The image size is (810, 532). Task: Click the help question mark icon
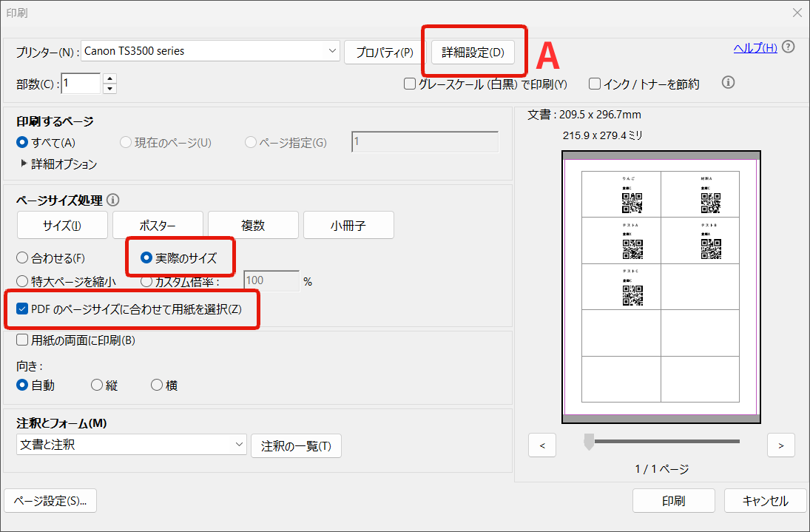coord(788,47)
